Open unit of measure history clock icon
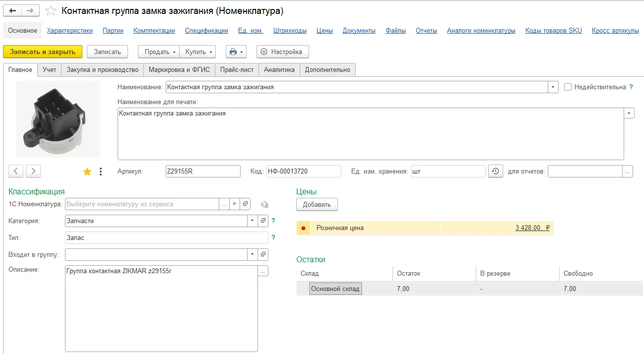The height and width of the screenshot is (354, 644). 495,171
